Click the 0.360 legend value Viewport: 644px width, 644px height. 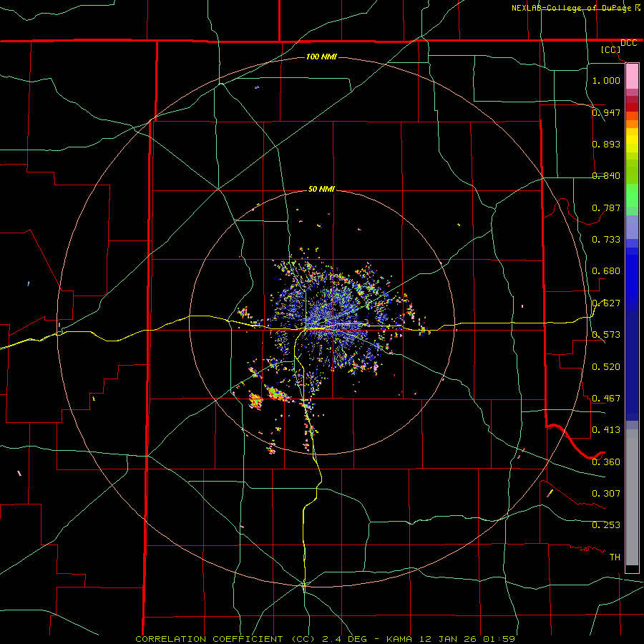point(606,462)
